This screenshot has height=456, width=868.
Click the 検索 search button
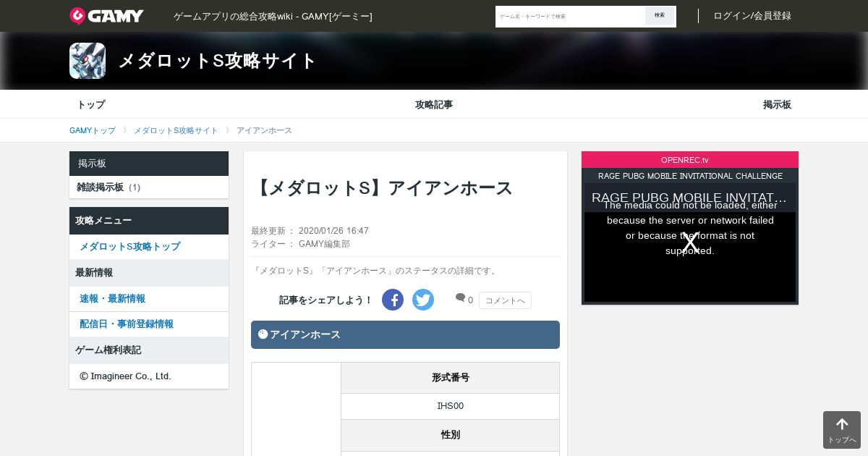[x=660, y=16]
